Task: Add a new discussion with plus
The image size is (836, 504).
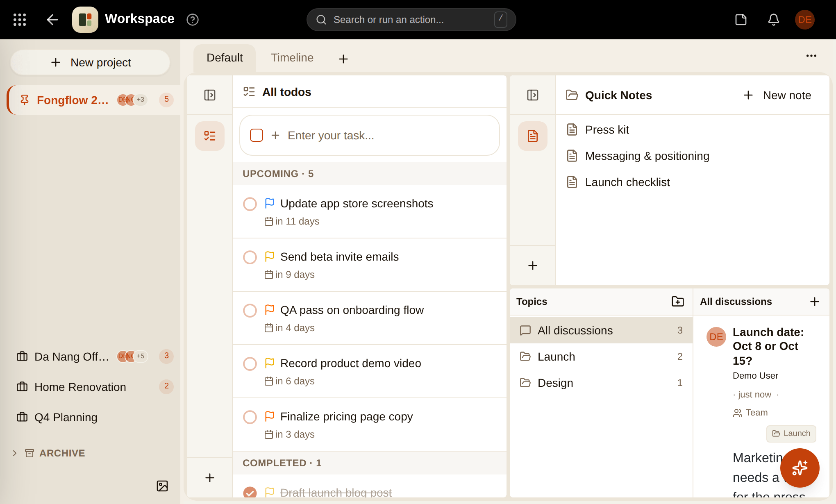Action: click(x=815, y=302)
